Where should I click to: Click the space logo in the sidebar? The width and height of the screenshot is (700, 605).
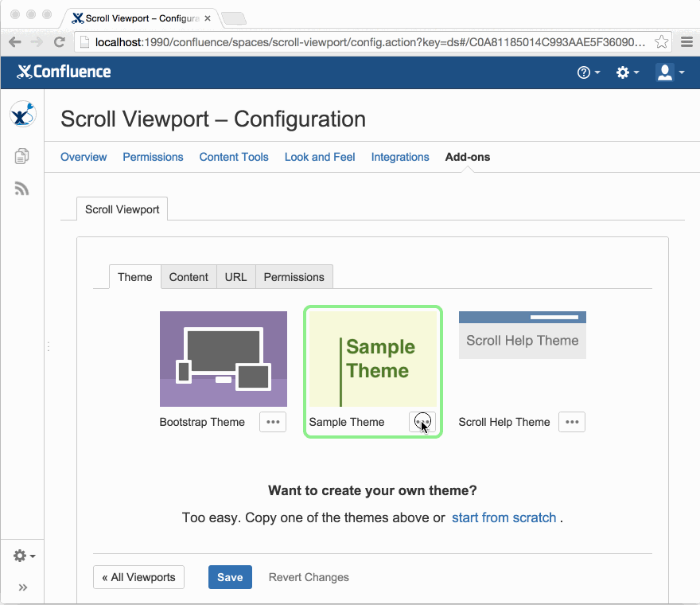[22, 115]
